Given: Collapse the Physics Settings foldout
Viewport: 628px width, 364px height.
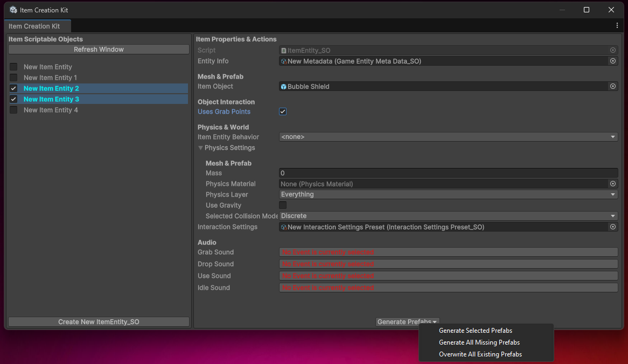Looking at the screenshot, I should point(200,148).
